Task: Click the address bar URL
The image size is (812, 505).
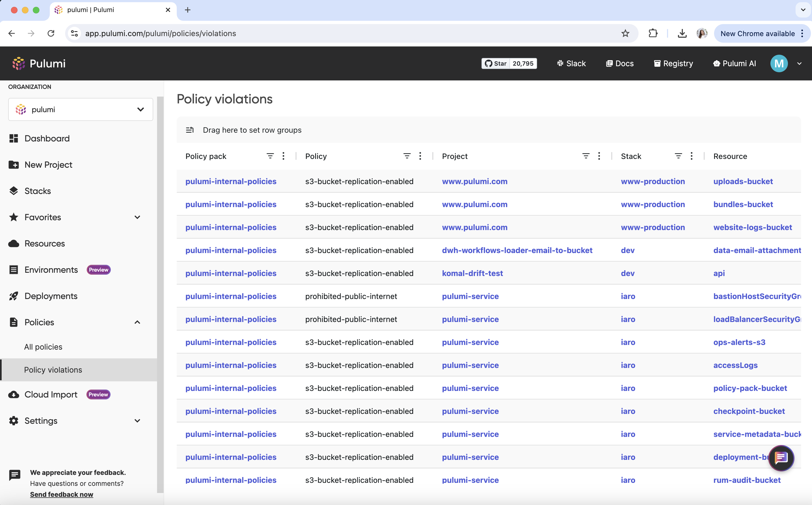Action: (x=160, y=33)
